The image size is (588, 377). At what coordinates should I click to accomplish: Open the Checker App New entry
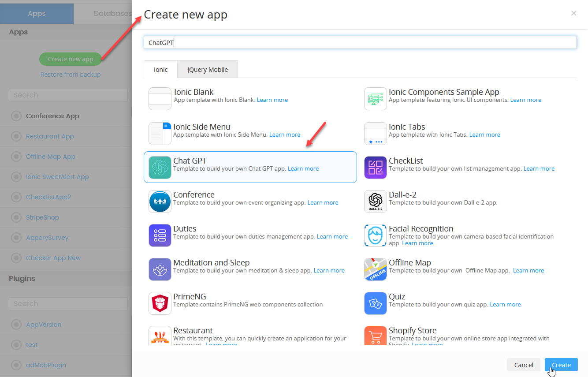click(53, 258)
